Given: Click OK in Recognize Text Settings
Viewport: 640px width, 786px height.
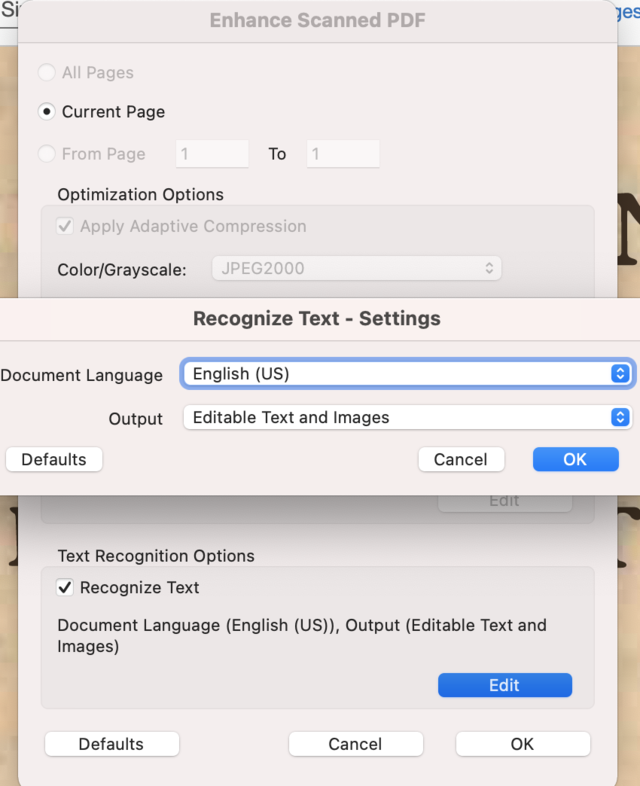Looking at the screenshot, I should click(575, 459).
